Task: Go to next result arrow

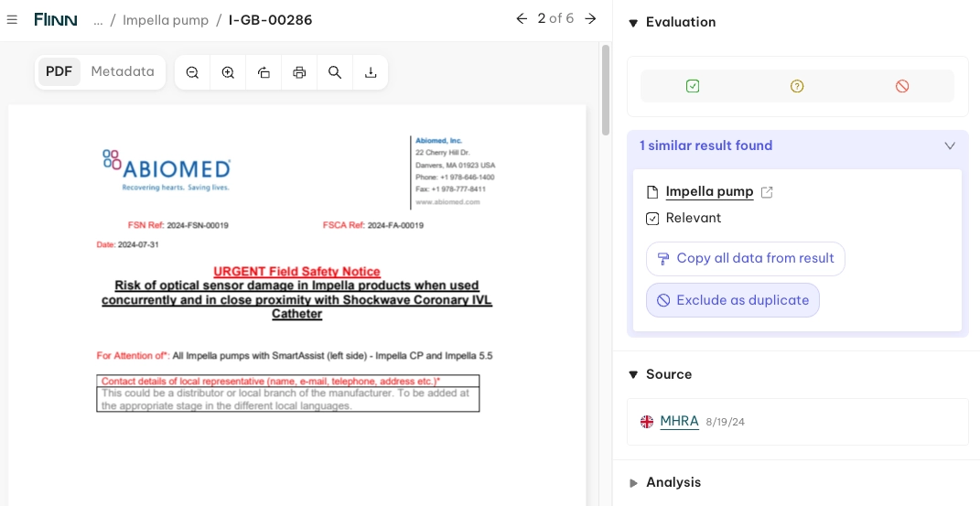Action: (x=590, y=18)
